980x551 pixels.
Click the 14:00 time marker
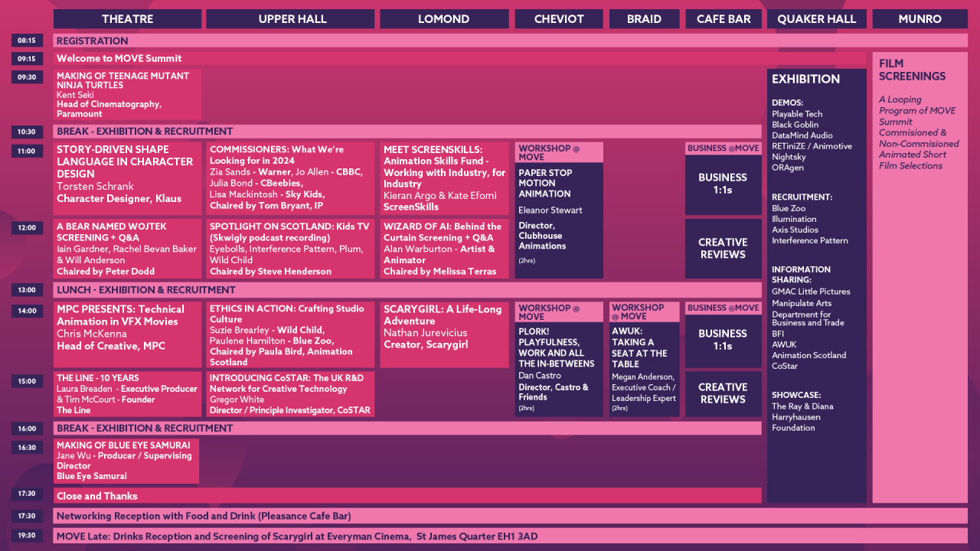click(x=27, y=311)
